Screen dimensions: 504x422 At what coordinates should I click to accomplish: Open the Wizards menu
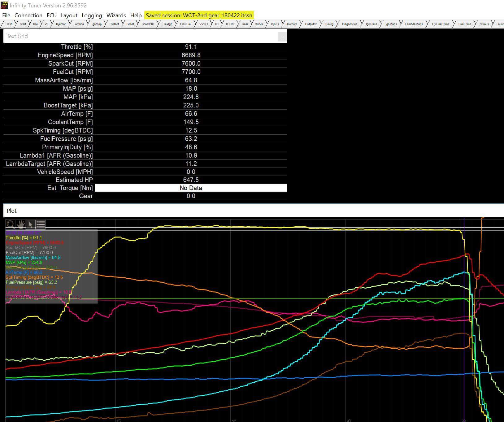click(116, 15)
